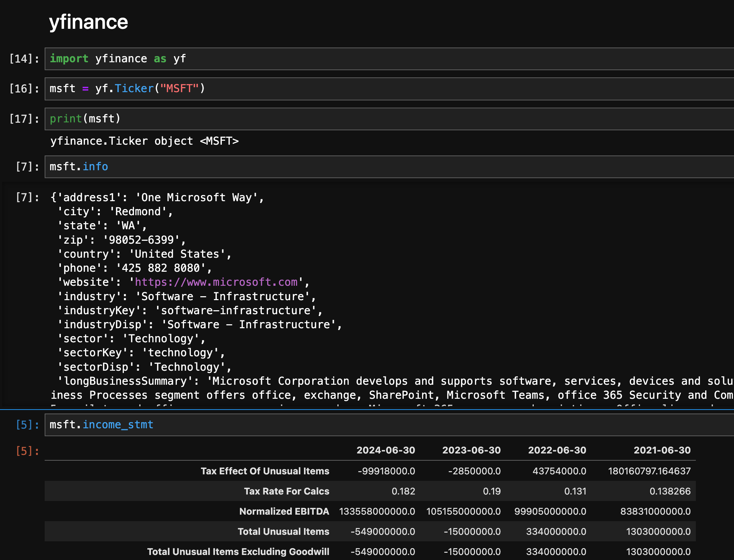Click the 'Normalized EBITDA' row label
Viewport: 734px width, 560px height.
(284, 511)
